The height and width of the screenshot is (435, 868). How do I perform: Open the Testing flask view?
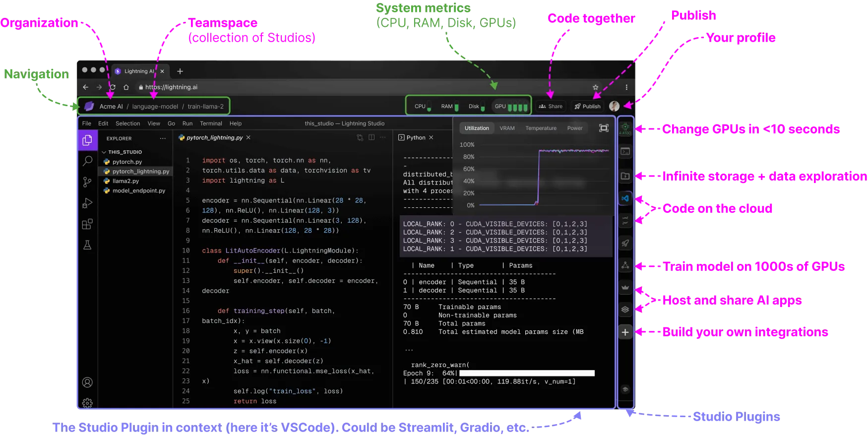coord(87,245)
